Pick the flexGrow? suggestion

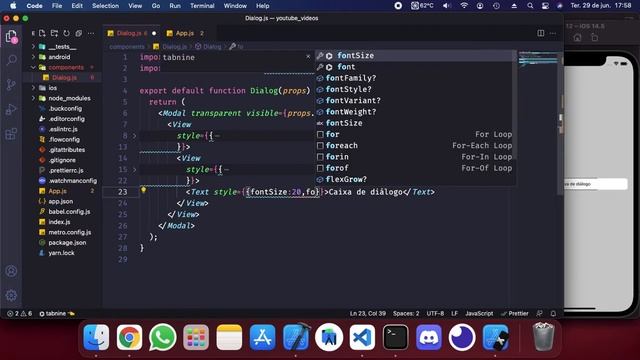tap(416, 179)
